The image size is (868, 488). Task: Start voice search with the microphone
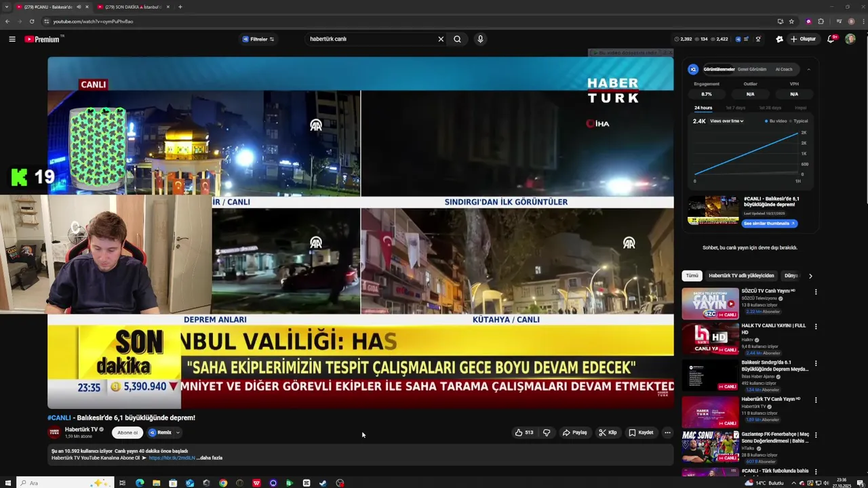(480, 39)
